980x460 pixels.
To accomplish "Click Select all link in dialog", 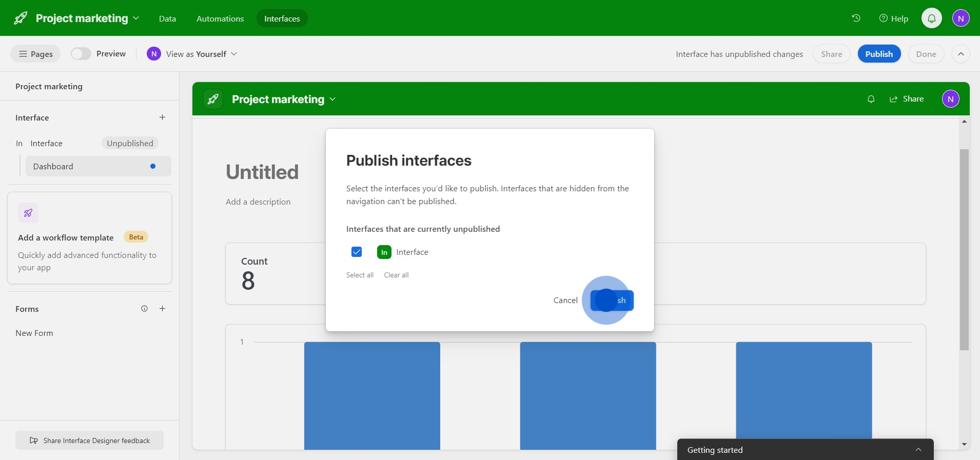I will [360, 275].
